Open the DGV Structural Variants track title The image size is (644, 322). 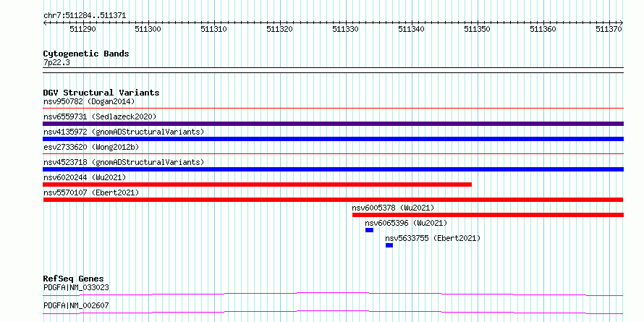(x=101, y=93)
